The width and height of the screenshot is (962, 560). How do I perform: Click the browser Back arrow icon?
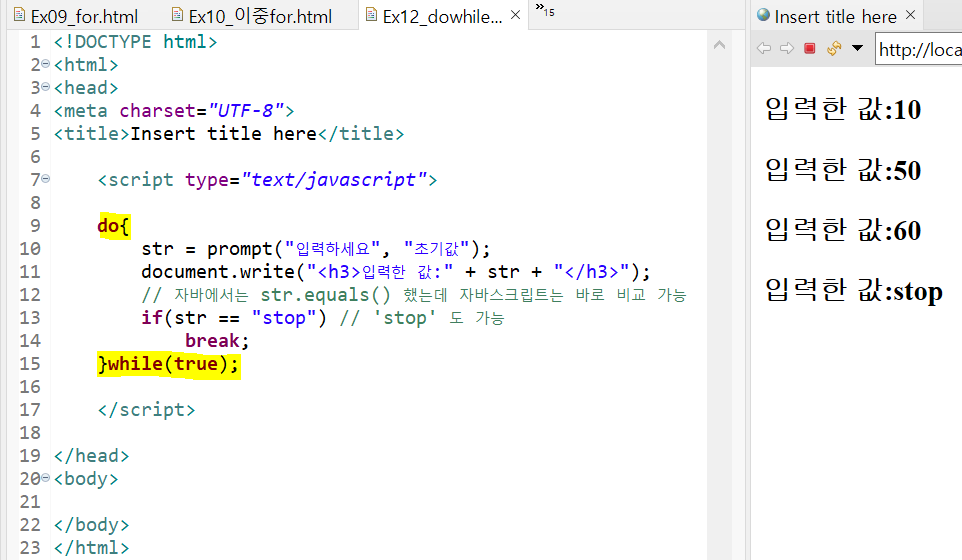[764, 48]
